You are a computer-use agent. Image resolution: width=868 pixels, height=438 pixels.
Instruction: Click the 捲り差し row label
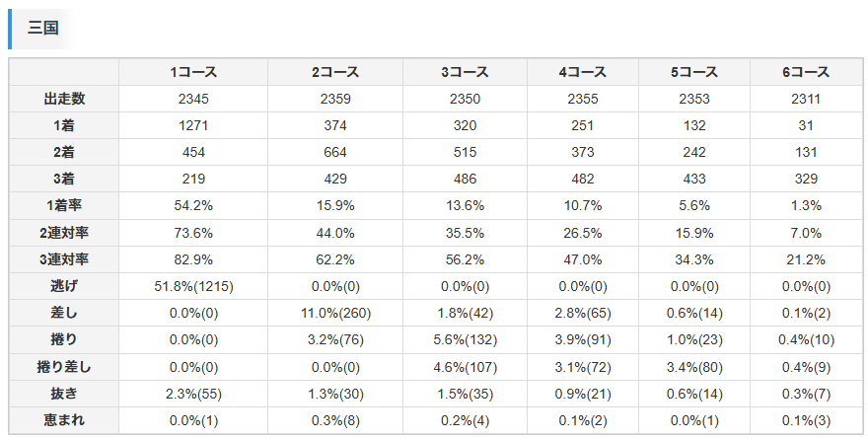64,367
